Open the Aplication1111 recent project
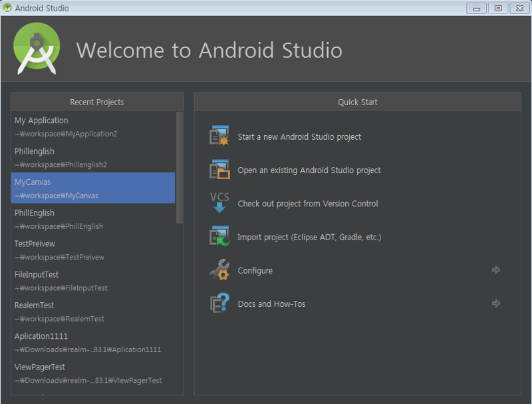532x404 pixels. tap(93, 343)
